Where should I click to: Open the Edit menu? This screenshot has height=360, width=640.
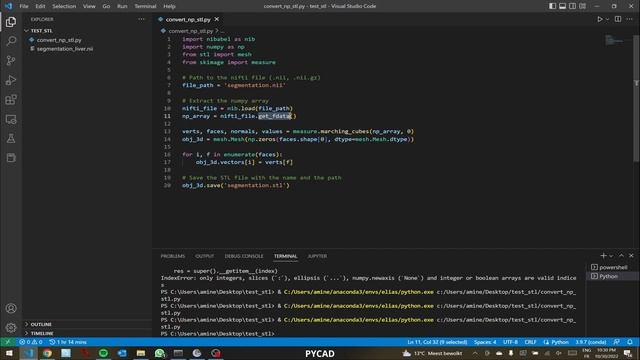40,6
